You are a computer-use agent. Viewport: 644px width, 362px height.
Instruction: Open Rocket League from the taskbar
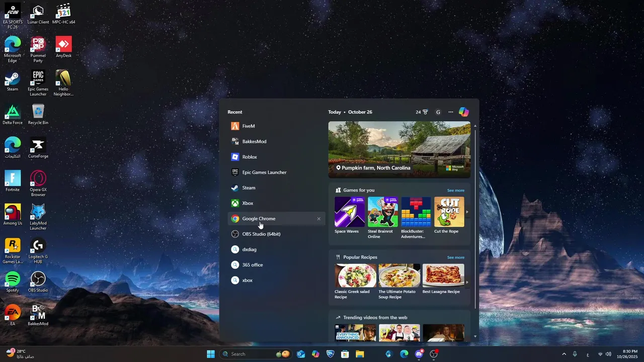(330, 354)
